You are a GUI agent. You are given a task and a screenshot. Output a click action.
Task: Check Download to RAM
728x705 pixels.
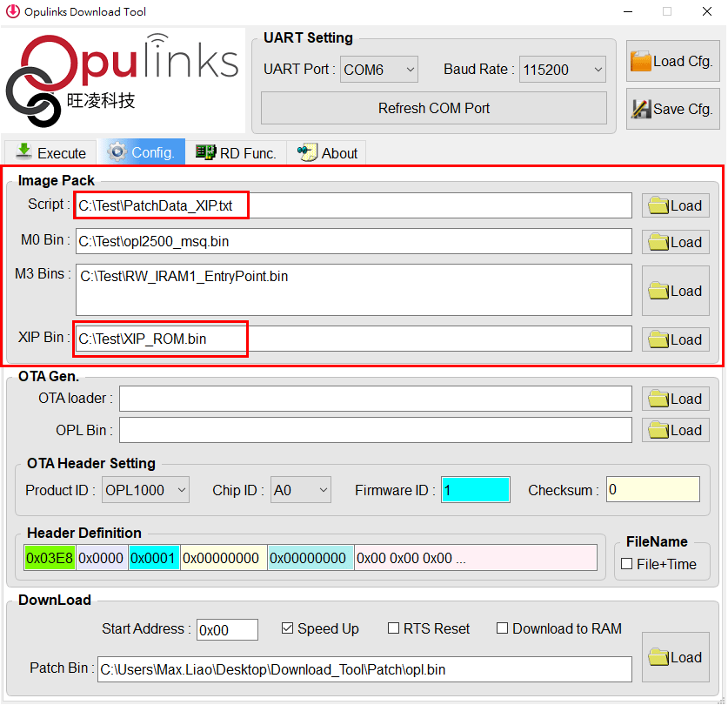tap(502, 628)
